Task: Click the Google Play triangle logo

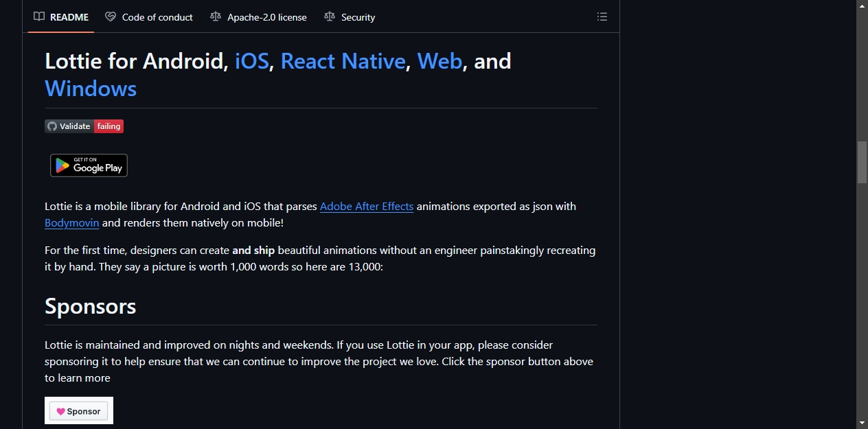Action: [62, 165]
